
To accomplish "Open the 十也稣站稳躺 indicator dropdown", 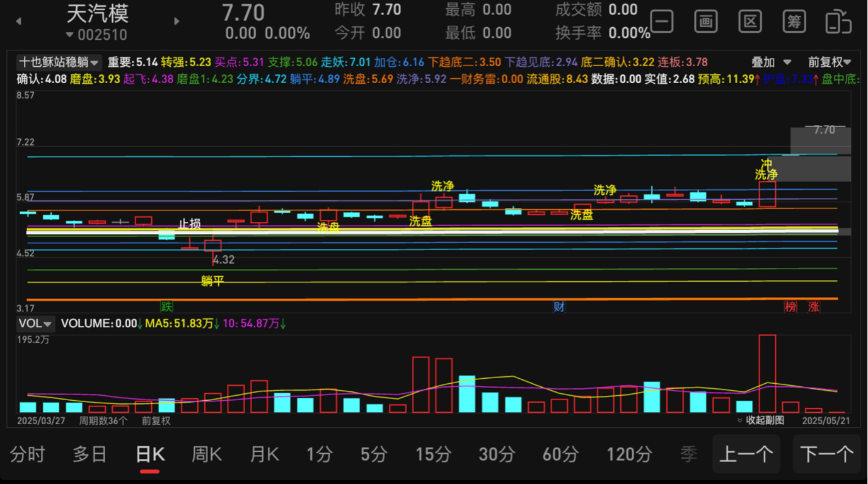I will click(58, 62).
